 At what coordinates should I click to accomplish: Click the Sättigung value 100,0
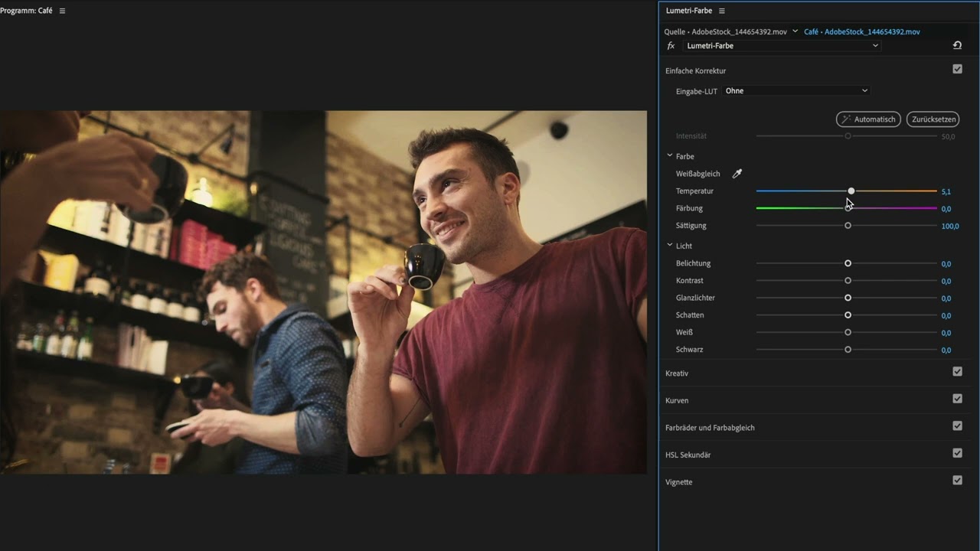949,227
